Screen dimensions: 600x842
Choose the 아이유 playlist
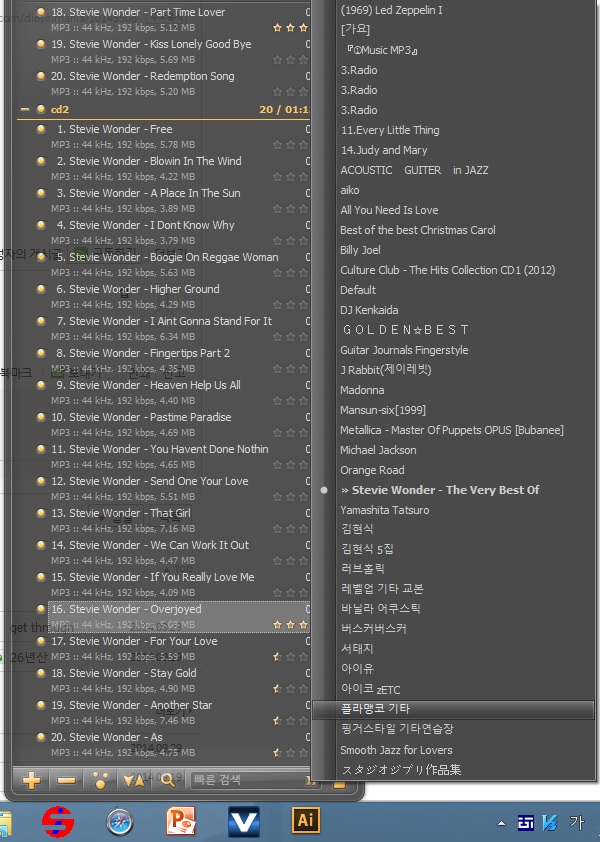(357, 669)
